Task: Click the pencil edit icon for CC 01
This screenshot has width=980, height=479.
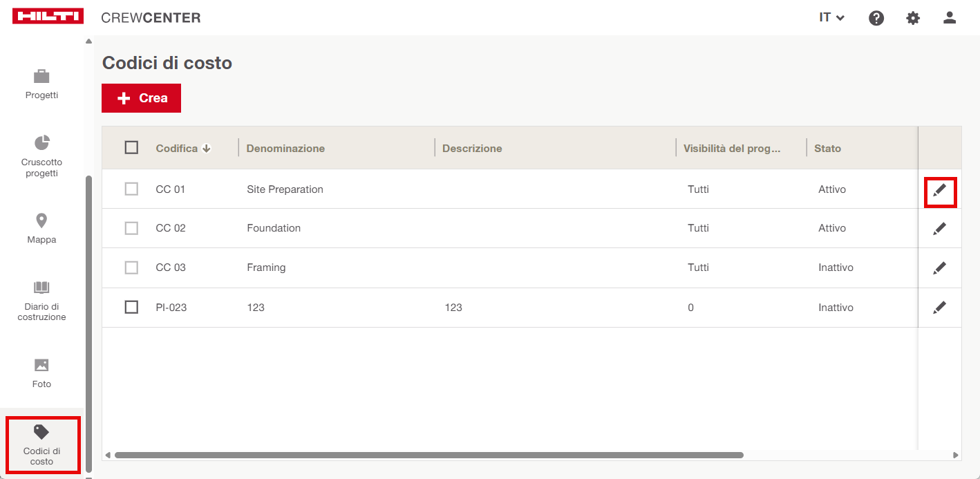Action: (x=939, y=190)
